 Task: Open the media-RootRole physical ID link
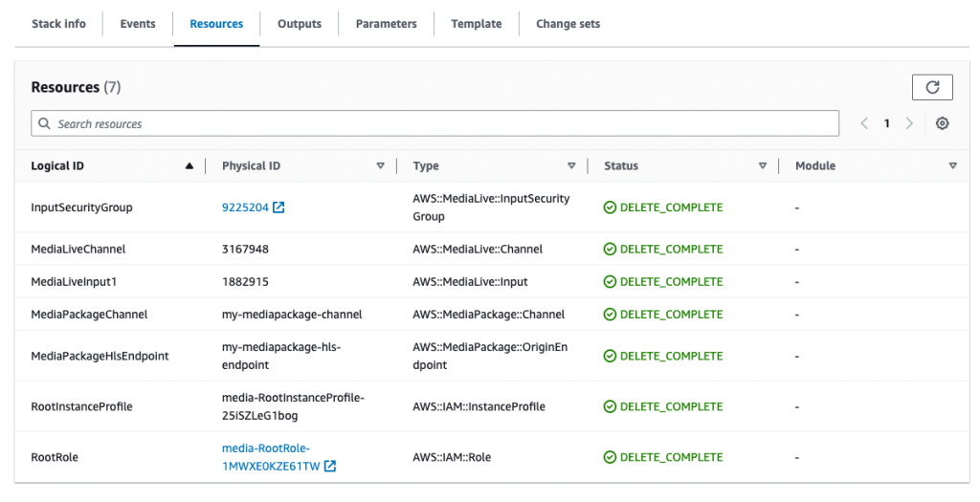pyautogui.click(x=266, y=448)
